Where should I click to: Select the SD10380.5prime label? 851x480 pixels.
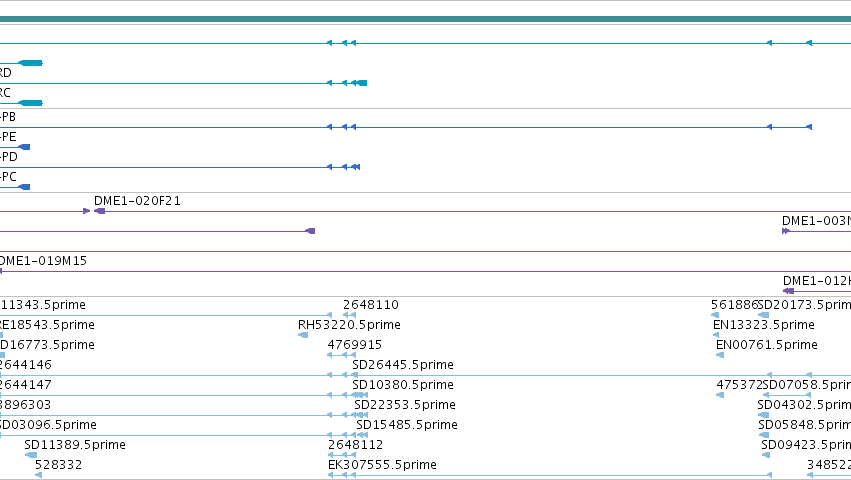[x=403, y=385]
